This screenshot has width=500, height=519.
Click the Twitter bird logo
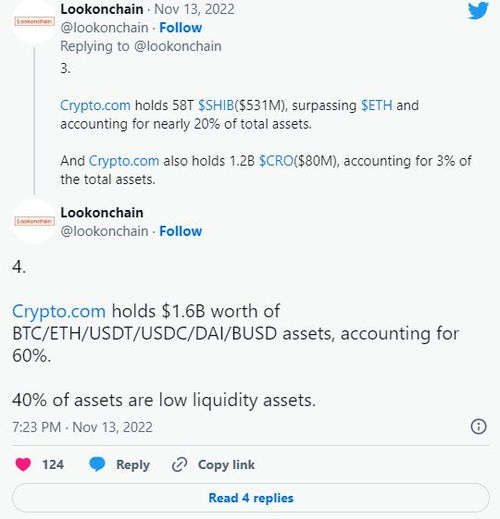pyautogui.click(x=478, y=10)
